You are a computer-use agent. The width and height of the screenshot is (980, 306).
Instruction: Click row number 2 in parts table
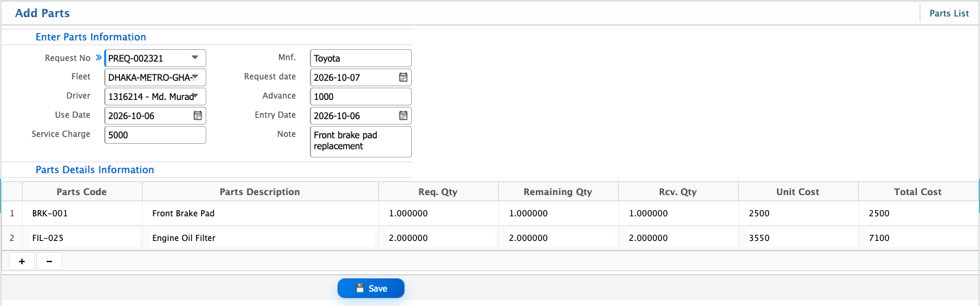12,238
